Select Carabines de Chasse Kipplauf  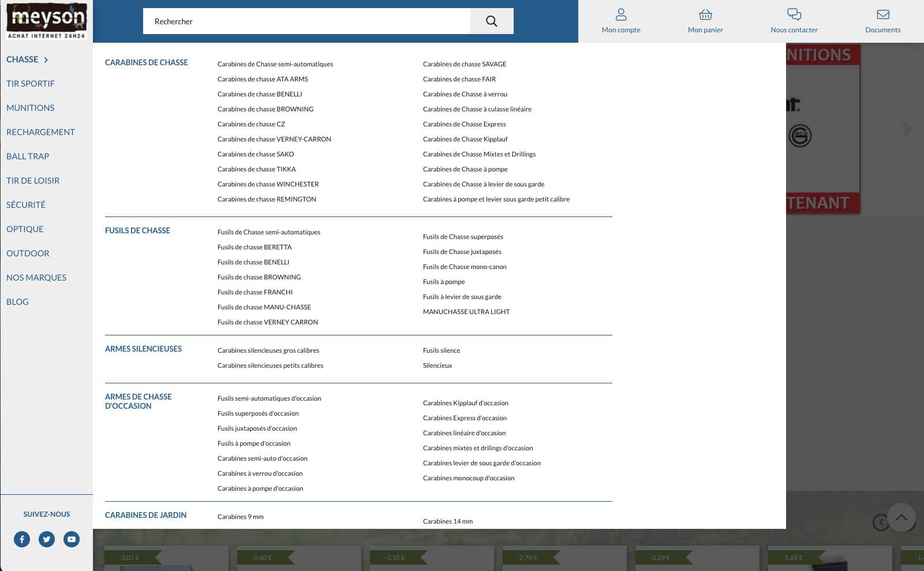(x=465, y=139)
